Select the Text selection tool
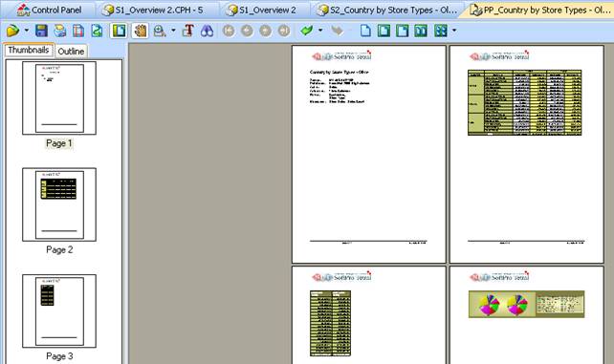 coord(188,31)
